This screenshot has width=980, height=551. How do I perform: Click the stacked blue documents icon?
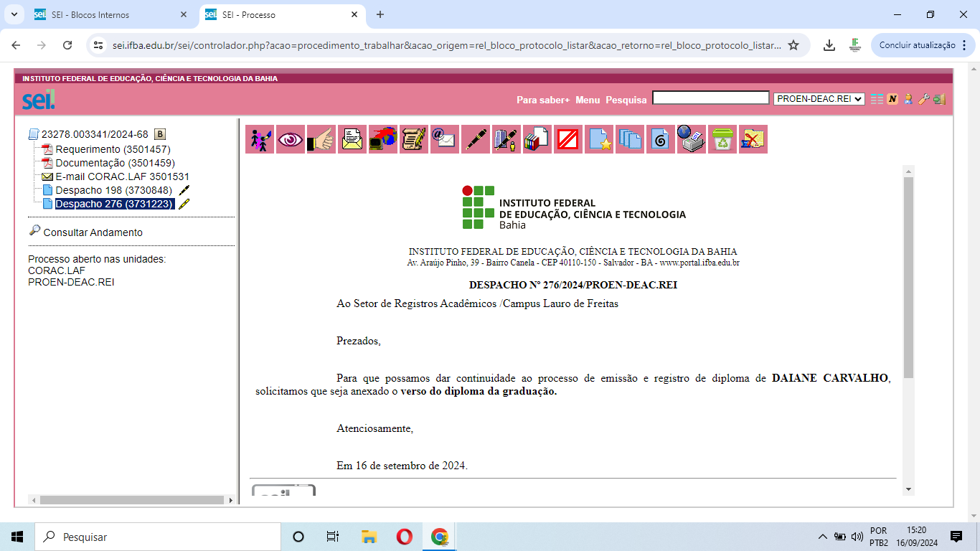pos(630,139)
